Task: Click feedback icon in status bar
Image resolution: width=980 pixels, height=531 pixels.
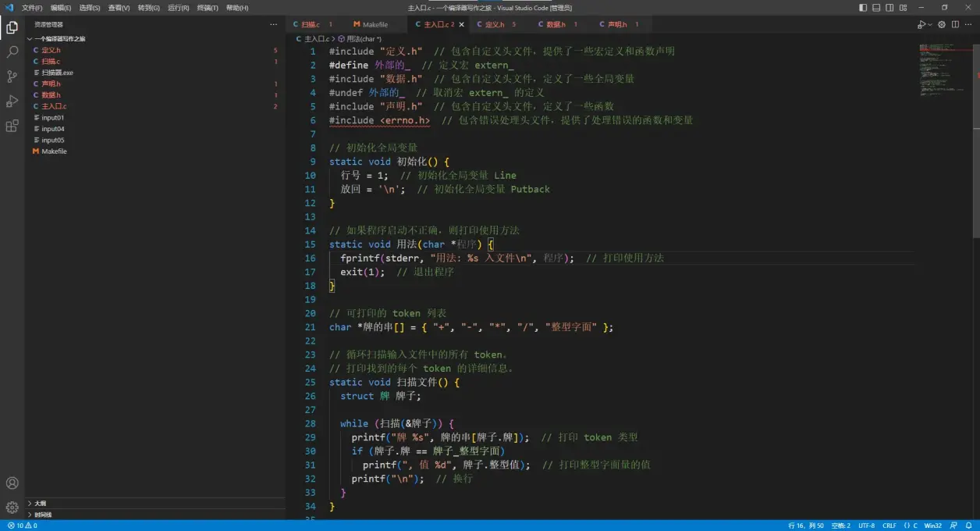Action: click(953, 526)
